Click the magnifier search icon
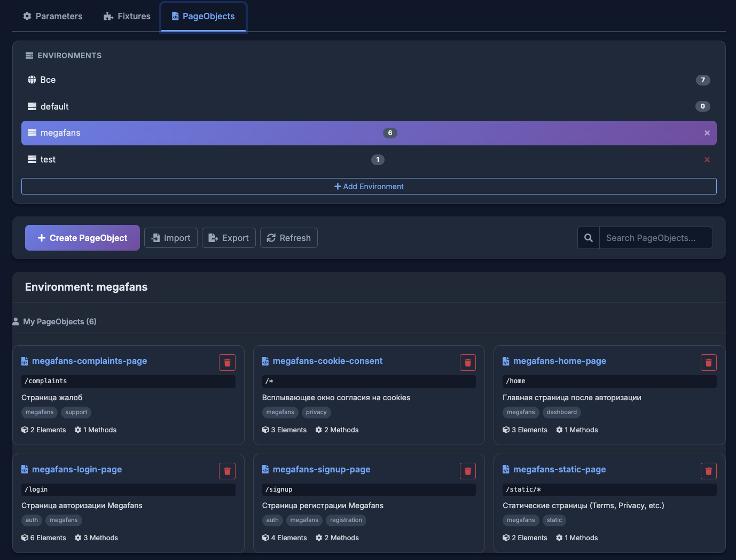Screen dimensions: 736x560 [588, 238]
